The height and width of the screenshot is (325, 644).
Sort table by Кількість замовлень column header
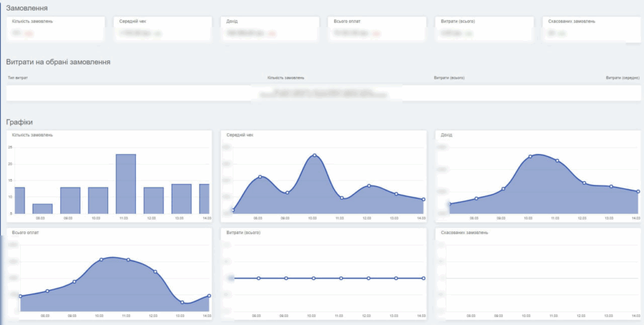(286, 78)
